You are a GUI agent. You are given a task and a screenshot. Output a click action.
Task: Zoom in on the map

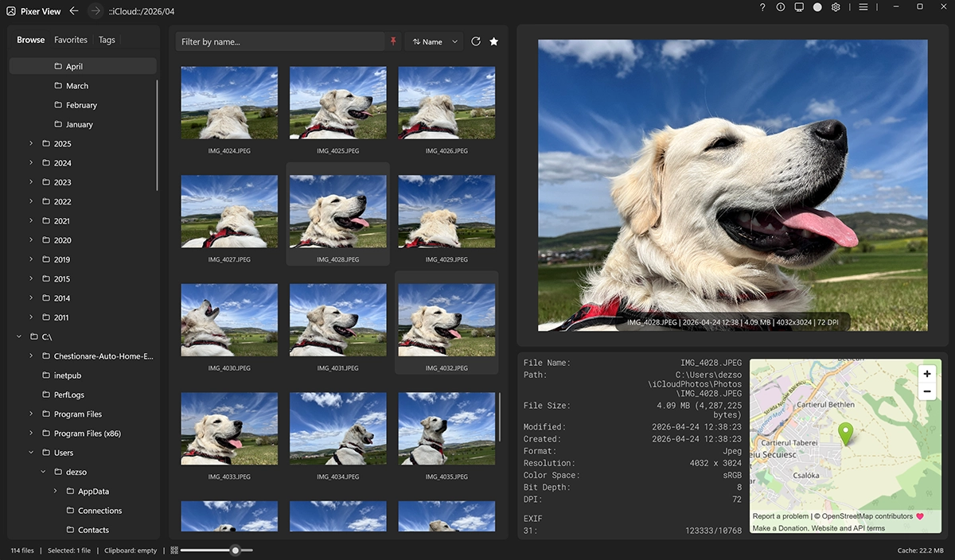(x=927, y=374)
